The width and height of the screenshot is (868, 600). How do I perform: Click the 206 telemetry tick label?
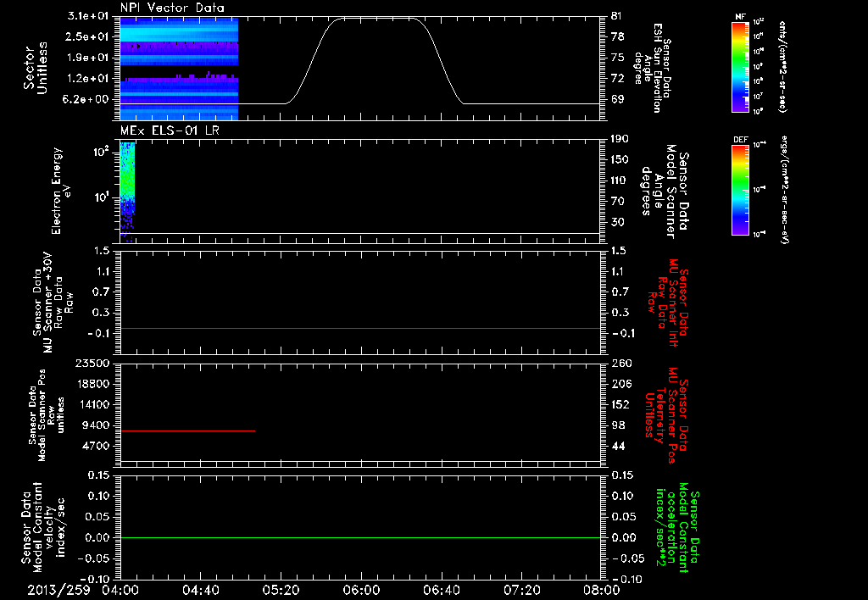pyautogui.click(x=620, y=384)
